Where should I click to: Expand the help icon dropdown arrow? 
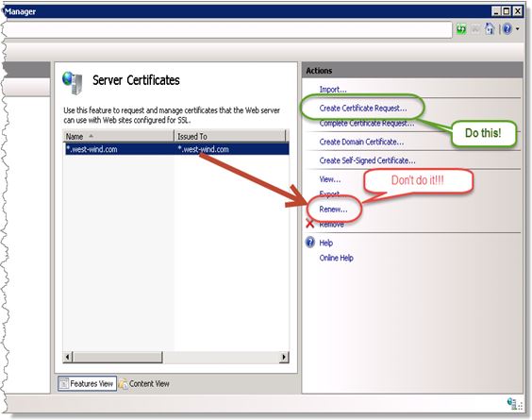(518, 29)
